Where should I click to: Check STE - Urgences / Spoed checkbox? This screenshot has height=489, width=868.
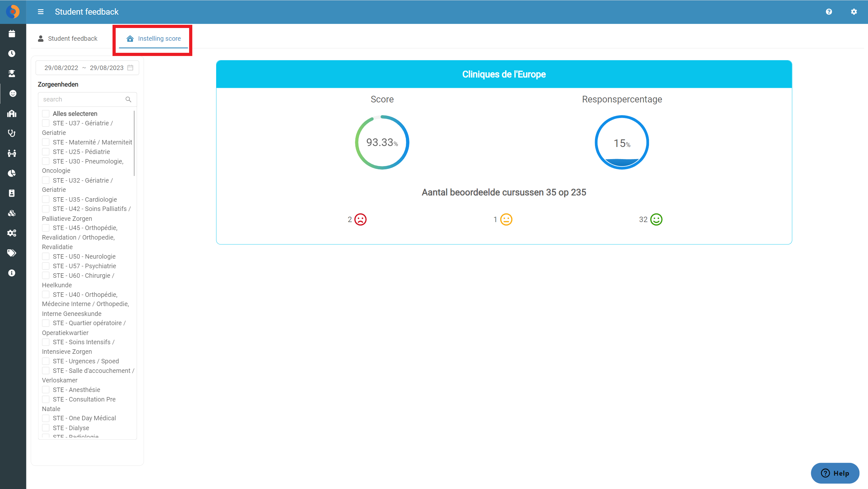(x=46, y=361)
